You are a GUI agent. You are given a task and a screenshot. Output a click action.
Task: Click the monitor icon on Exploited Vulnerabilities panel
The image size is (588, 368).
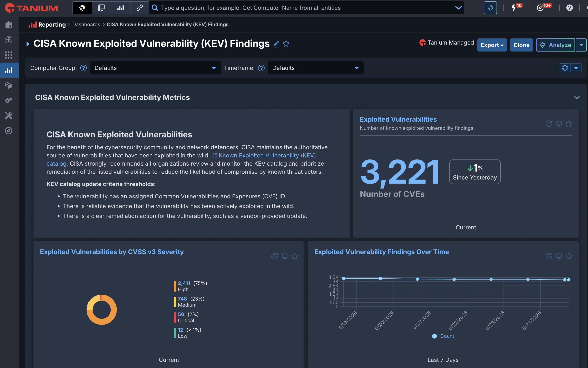pyautogui.click(x=559, y=124)
